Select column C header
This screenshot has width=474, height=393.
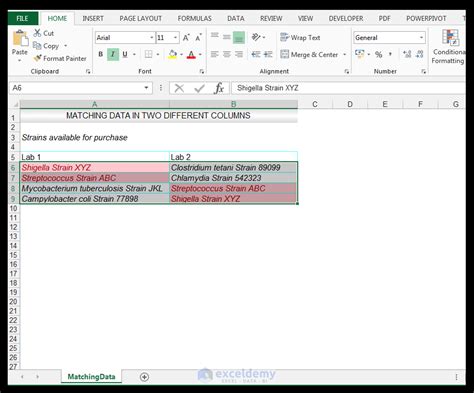click(315, 104)
